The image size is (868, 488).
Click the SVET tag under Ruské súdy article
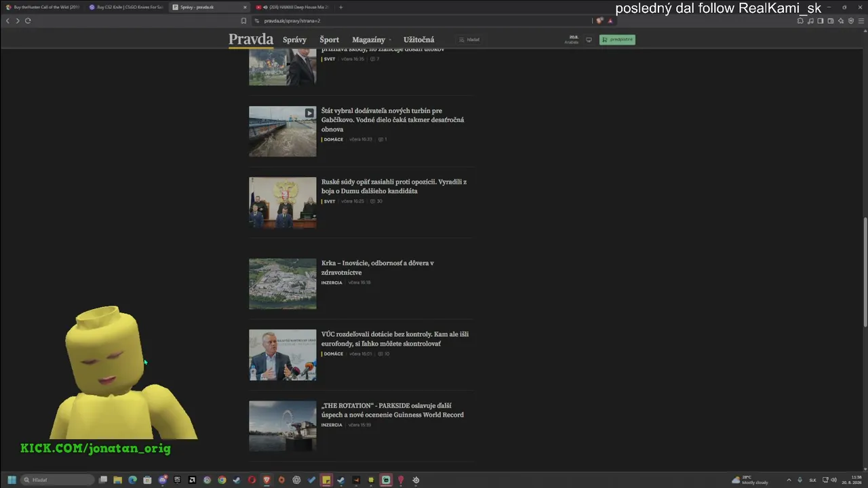329,201
